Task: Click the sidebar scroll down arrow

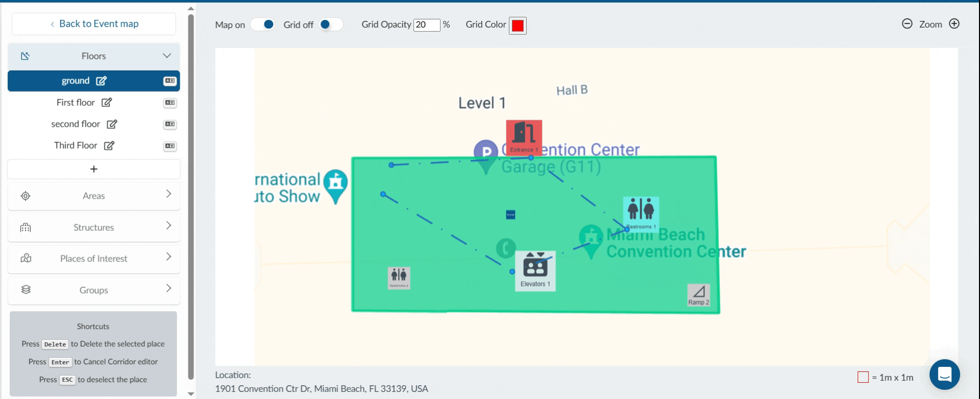Action: [x=191, y=394]
